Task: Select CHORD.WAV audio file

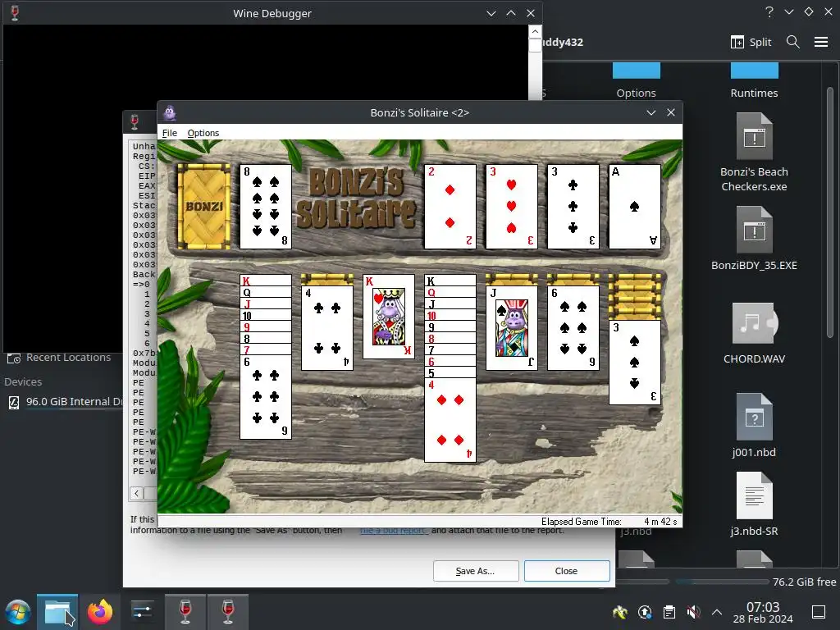Action: [754, 333]
